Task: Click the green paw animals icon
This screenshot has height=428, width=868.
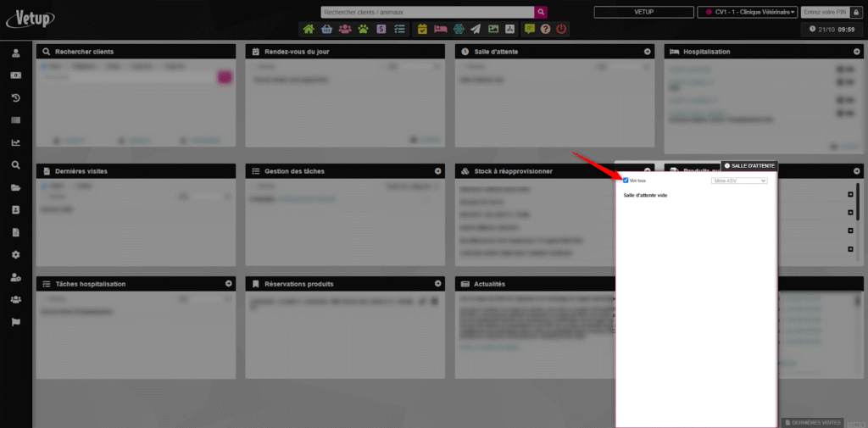Action: [x=363, y=29]
